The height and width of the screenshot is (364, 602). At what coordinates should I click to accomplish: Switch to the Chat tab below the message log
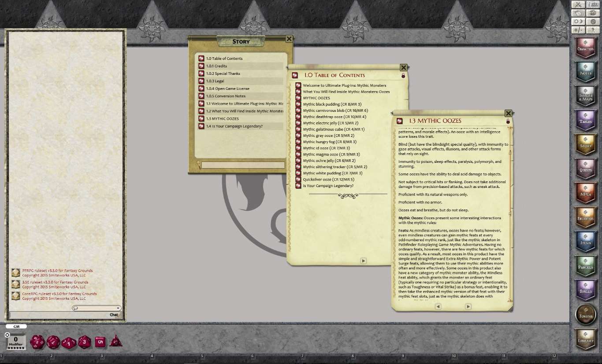pos(114,315)
